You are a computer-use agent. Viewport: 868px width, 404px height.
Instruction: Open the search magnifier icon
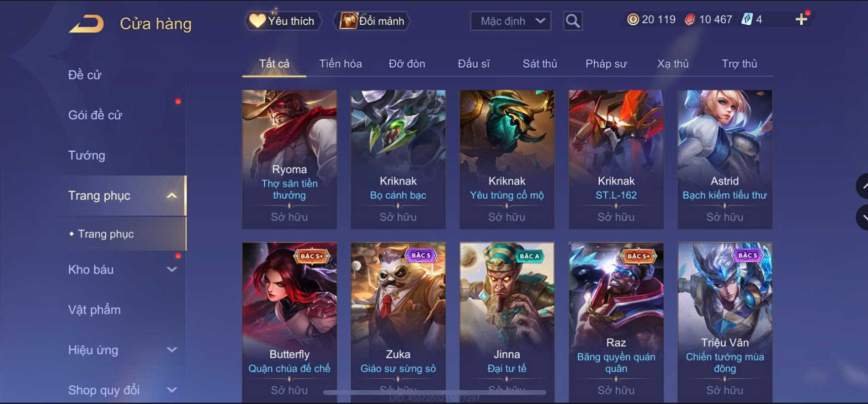[572, 21]
